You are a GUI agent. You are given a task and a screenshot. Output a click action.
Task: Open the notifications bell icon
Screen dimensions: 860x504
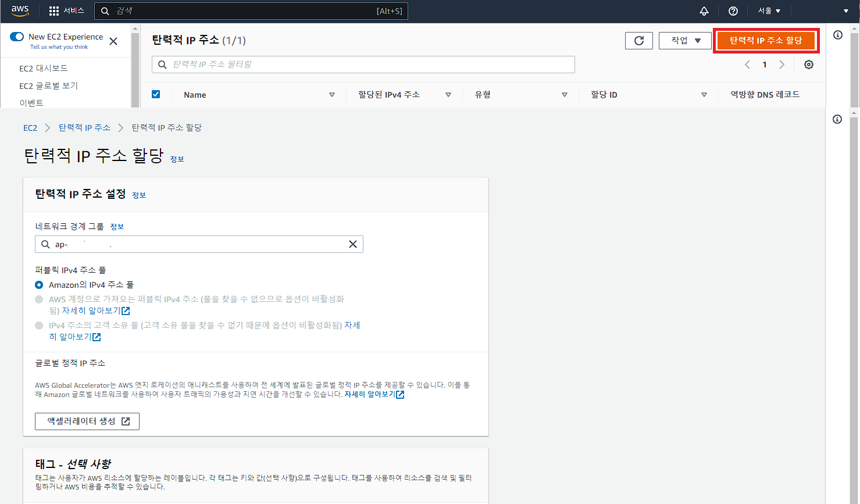pos(704,11)
